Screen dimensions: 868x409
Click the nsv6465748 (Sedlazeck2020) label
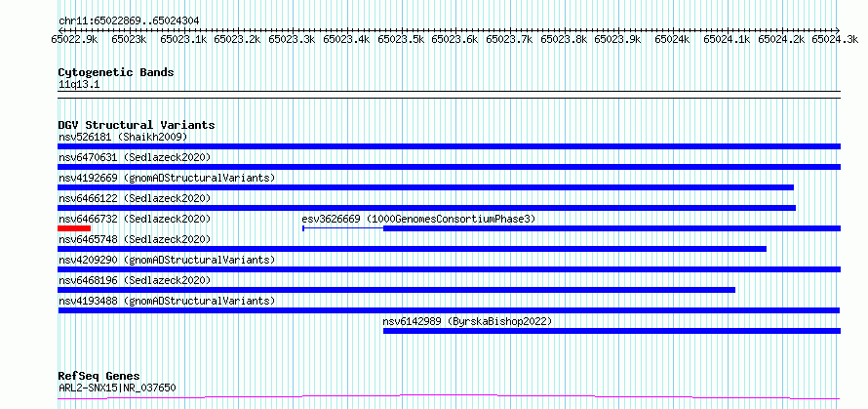pyautogui.click(x=135, y=239)
